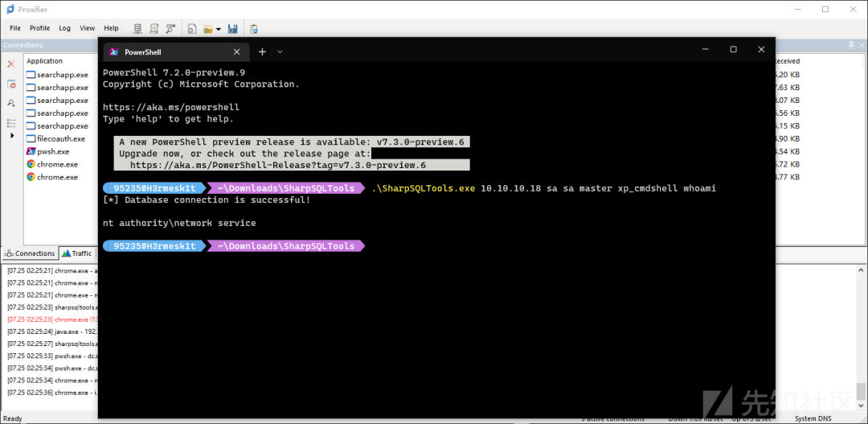Screen dimensions: 868x424
Task: Open Name Resolution toolbar icon
Action: [x=170, y=28]
